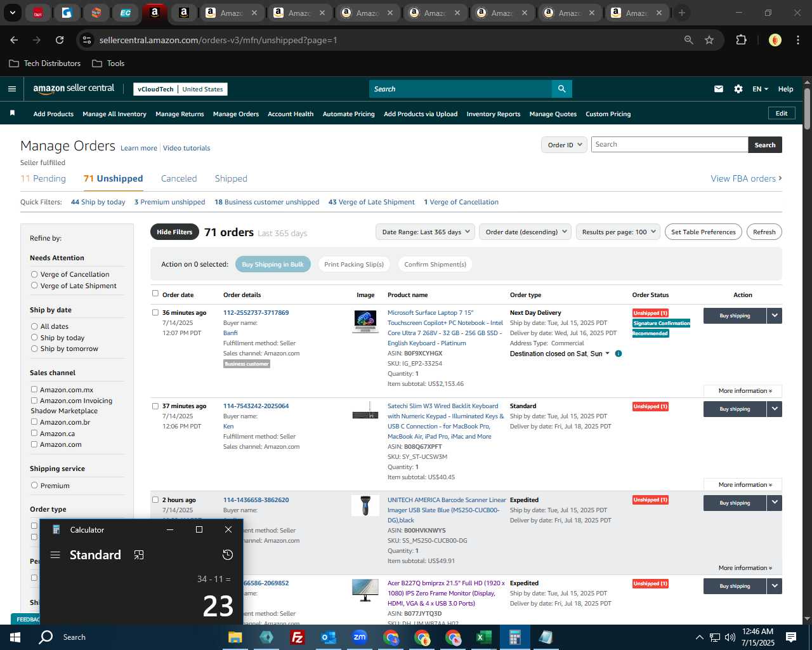Open Excel from the taskbar
This screenshot has width=812, height=650.
tap(483, 637)
